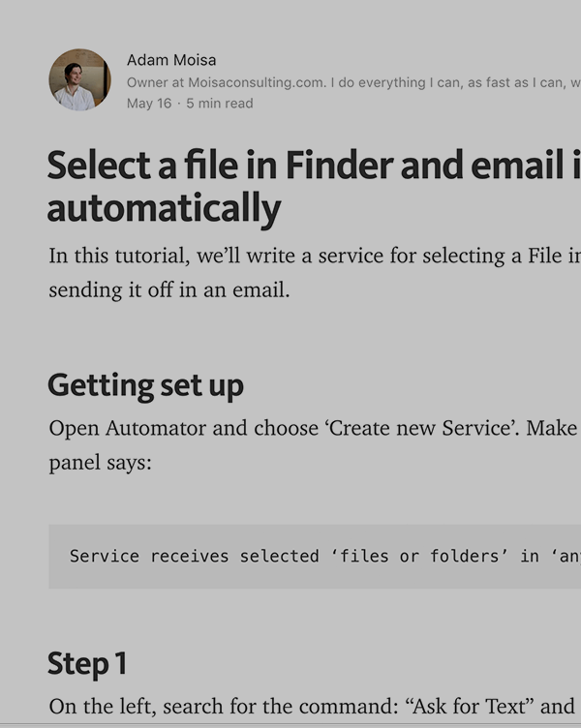Click the word 'automatically' in the title
This screenshot has height=728, width=581.
tap(164, 207)
